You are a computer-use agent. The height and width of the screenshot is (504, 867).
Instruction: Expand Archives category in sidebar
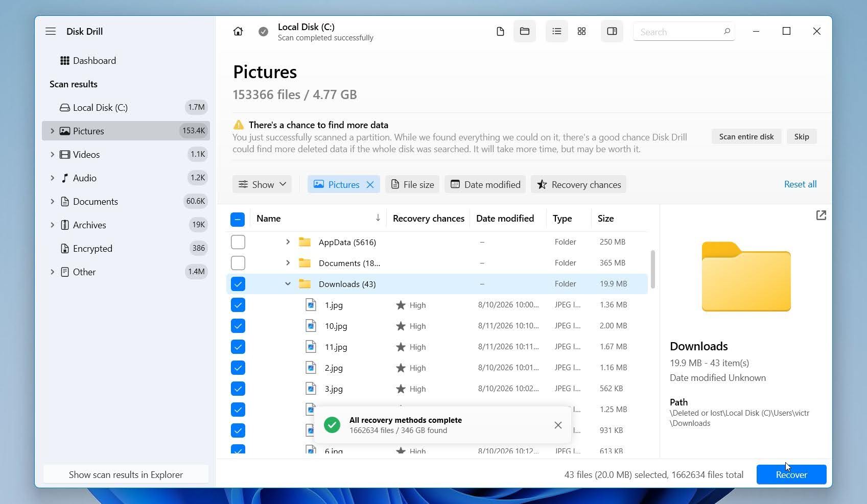tap(52, 225)
